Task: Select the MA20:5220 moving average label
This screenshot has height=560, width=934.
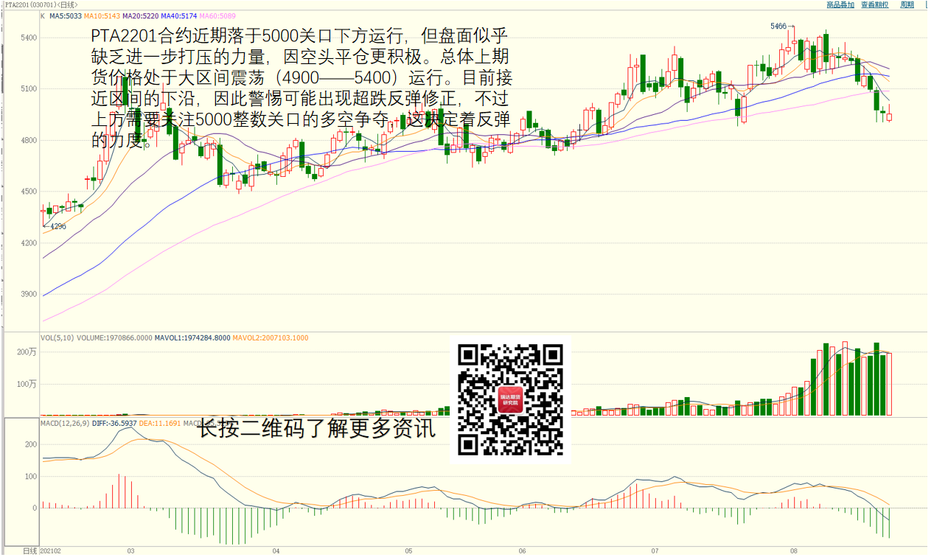Action: [x=139, y=15]
